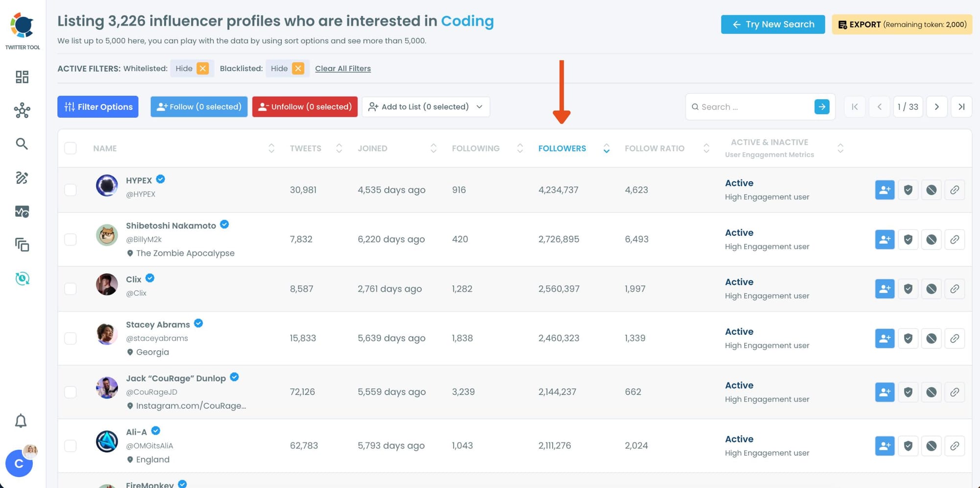
Task: Expand the Add to List dropdown
Action: coord(426,106)
